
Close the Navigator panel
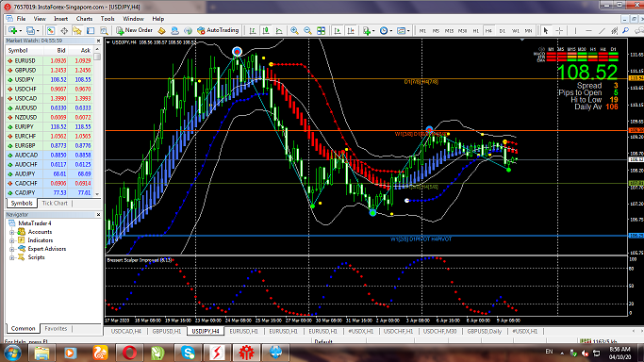[98, 215]
